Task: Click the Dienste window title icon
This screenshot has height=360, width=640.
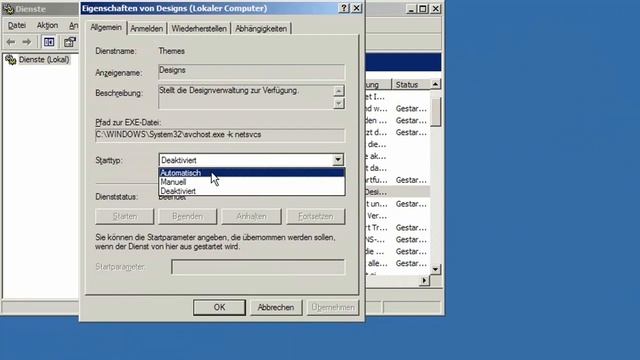Action: [8, 9]
